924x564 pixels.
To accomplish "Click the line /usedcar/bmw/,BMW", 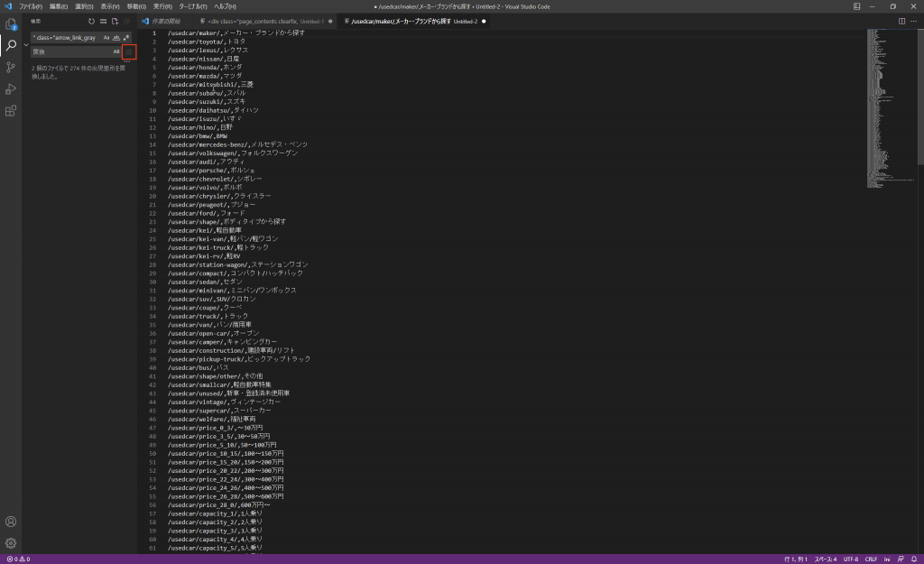I will (198, 136).
